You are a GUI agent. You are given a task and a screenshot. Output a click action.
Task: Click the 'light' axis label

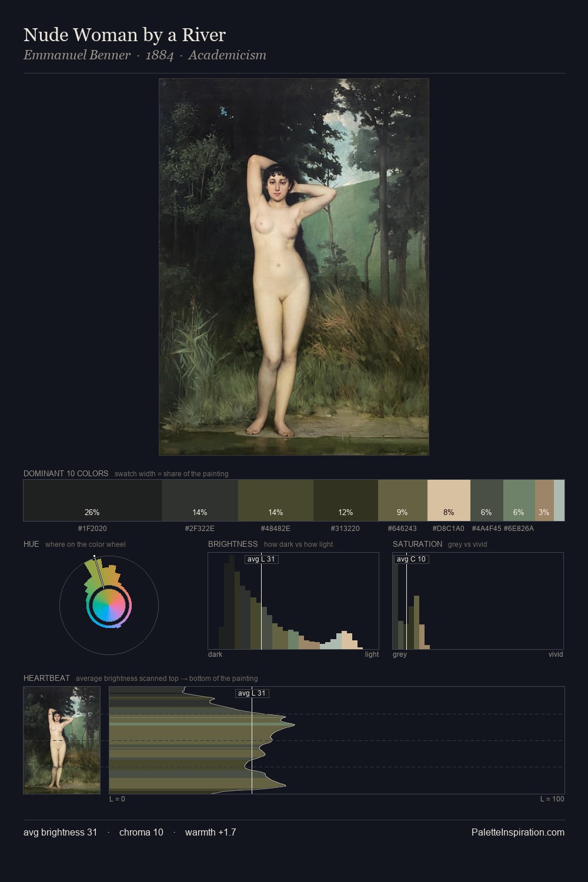coord(372,654)
